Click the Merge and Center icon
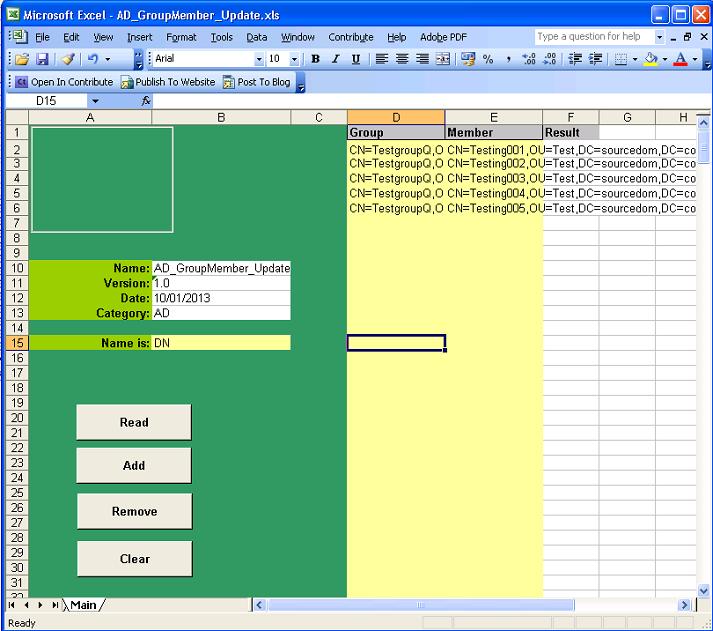Image resolution: width=713 pixels, height=631 pixels. click(x=442, y=60)
